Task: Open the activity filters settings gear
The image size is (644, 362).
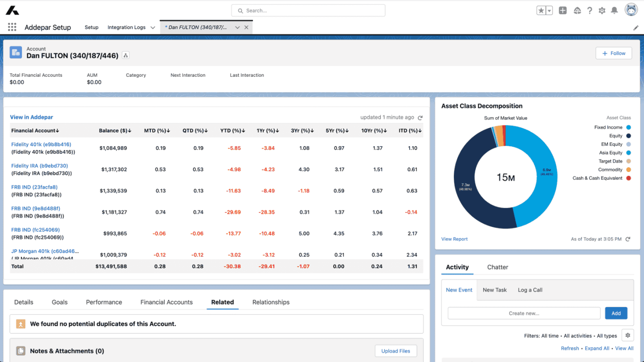Action: pos(627,335)
